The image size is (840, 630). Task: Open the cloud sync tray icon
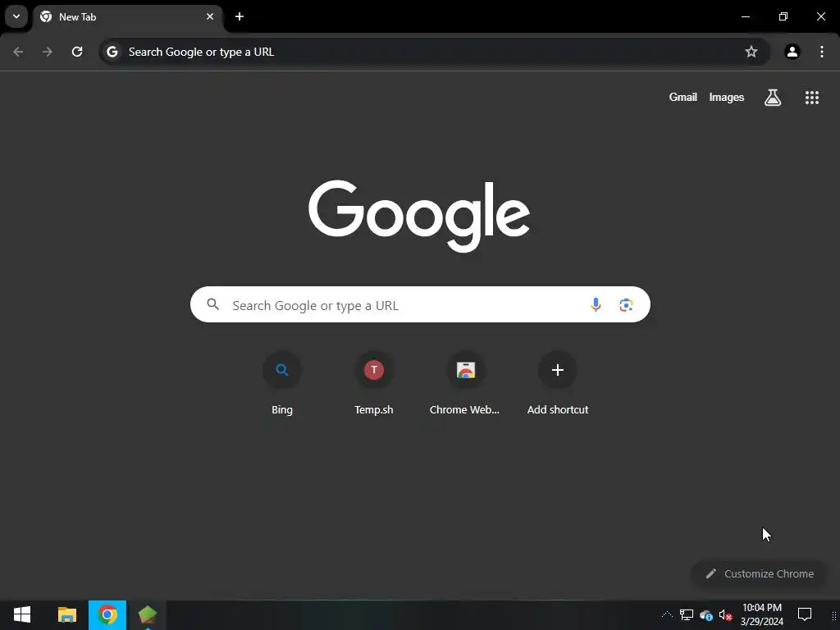[706, 615]
